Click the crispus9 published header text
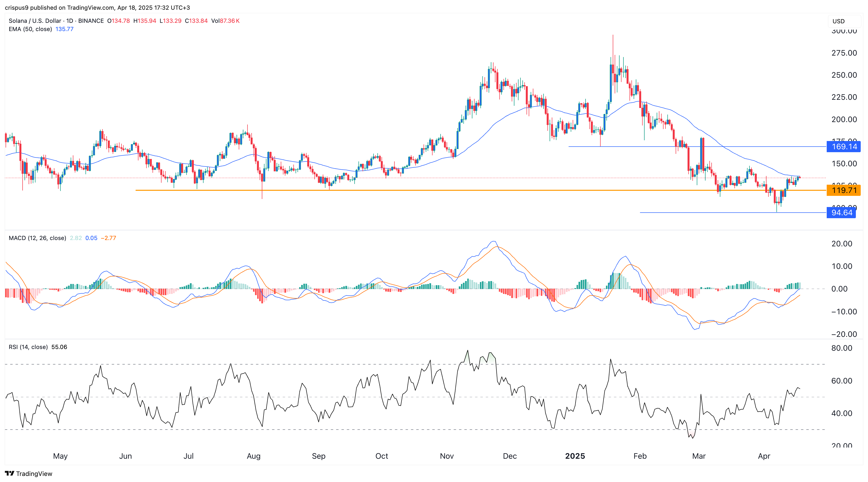Viewport: 868px width, 482px height. pyautogui.click(x=97, y=8)
